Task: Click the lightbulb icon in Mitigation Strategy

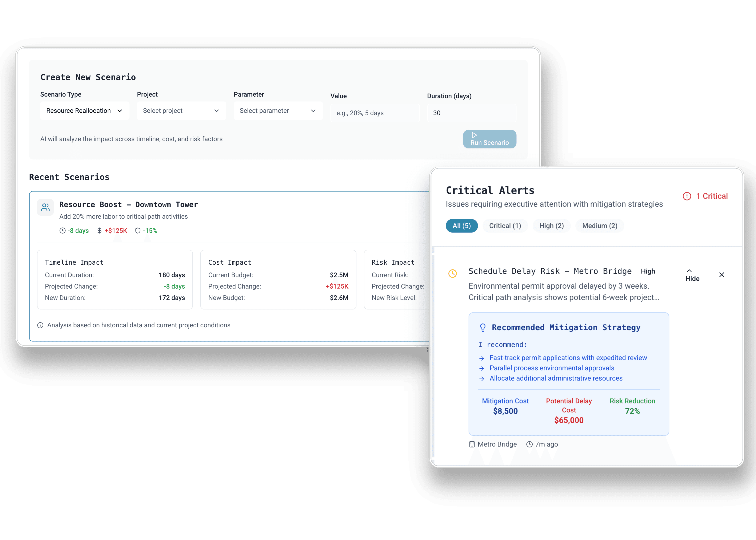Action: [483, 328]
